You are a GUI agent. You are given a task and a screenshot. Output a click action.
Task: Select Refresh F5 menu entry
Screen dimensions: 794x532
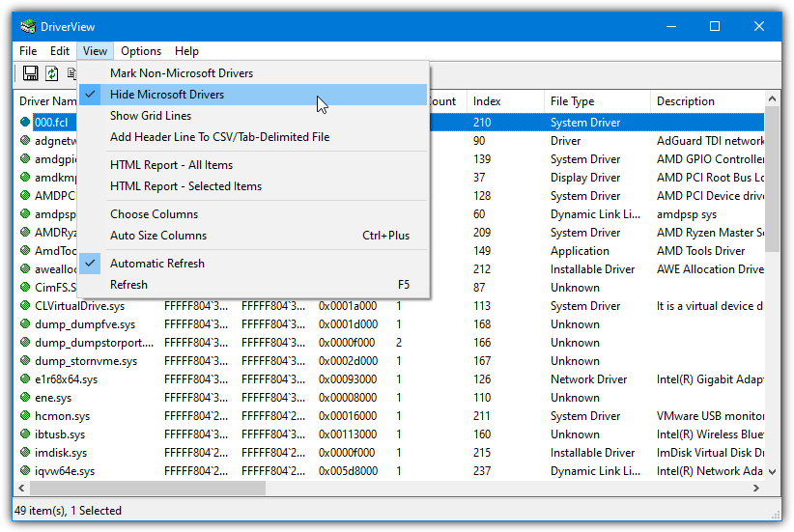[x=253, y=285]
